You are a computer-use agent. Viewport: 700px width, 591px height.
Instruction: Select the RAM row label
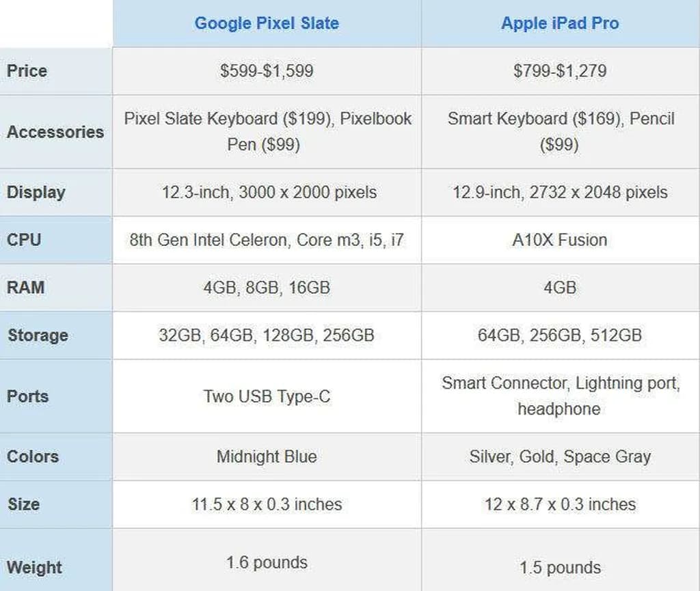point(25,288)
